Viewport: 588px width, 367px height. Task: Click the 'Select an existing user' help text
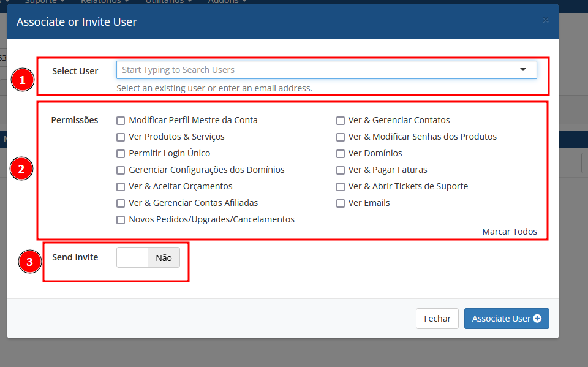tap(214, 88)
